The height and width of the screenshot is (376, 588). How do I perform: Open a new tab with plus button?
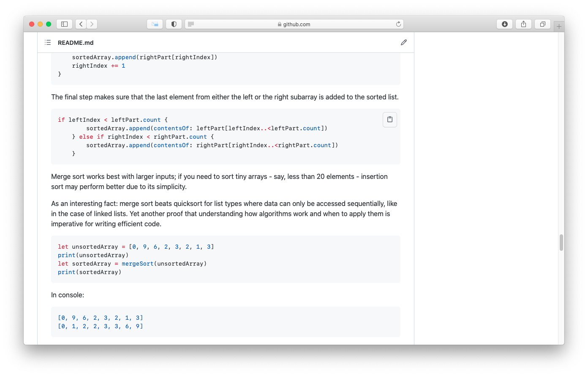[559, 26]
